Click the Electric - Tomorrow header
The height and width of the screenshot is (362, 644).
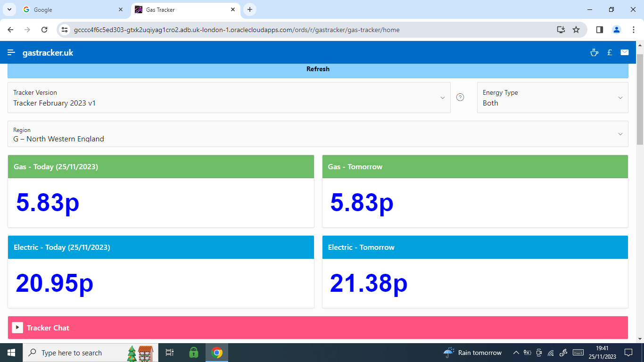[475, 247]
